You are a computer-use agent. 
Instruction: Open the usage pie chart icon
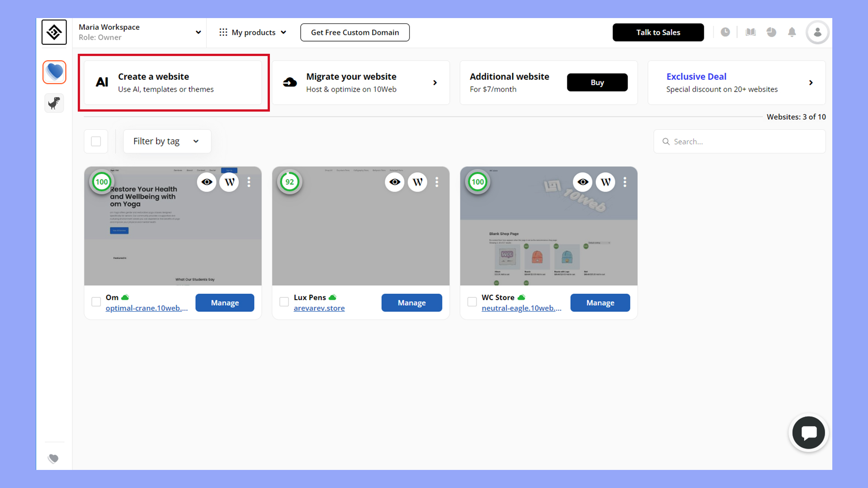point(771,32)
